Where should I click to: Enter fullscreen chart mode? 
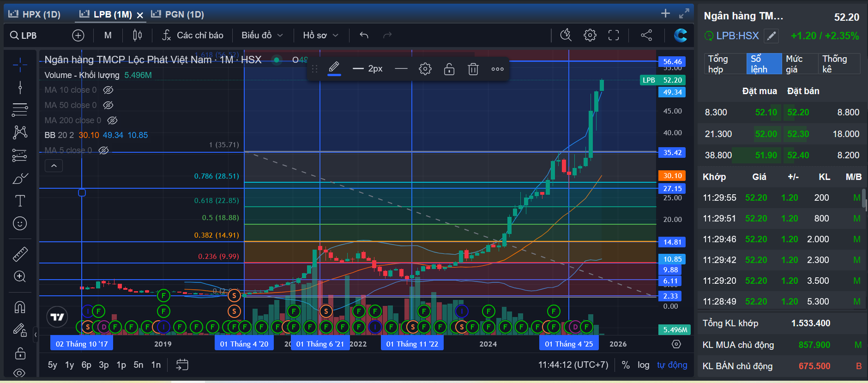(614, 36)
